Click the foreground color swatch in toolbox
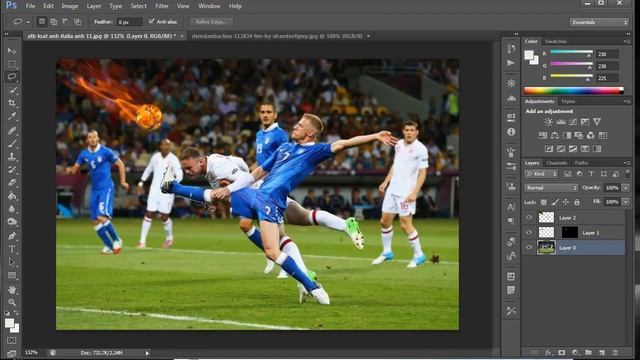The height and width of the screenshot is (360, 640). 9,323
